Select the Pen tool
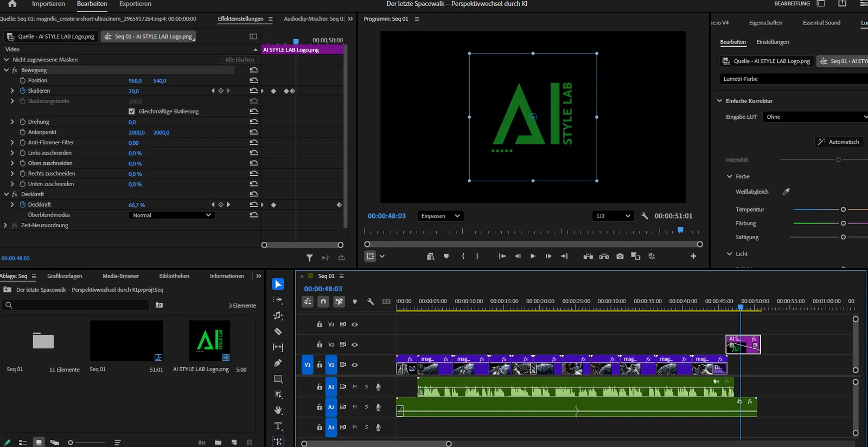 [x=278, y=363]
